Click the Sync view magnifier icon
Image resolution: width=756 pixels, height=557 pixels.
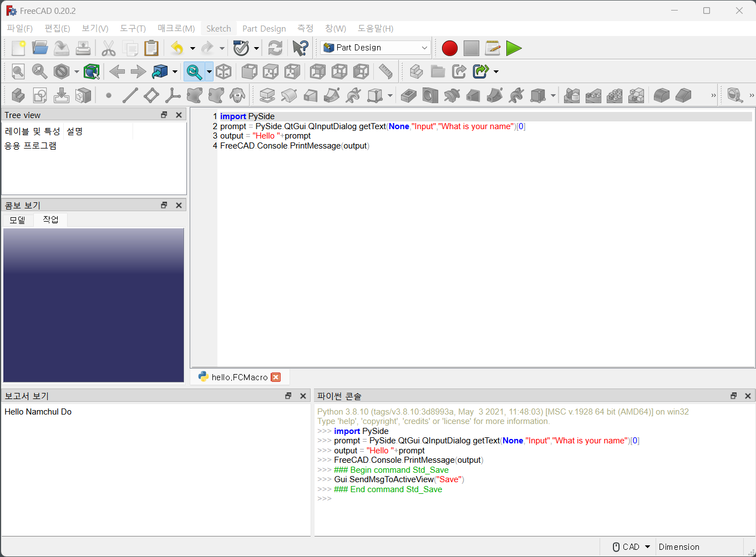click(x=194, y=71)
